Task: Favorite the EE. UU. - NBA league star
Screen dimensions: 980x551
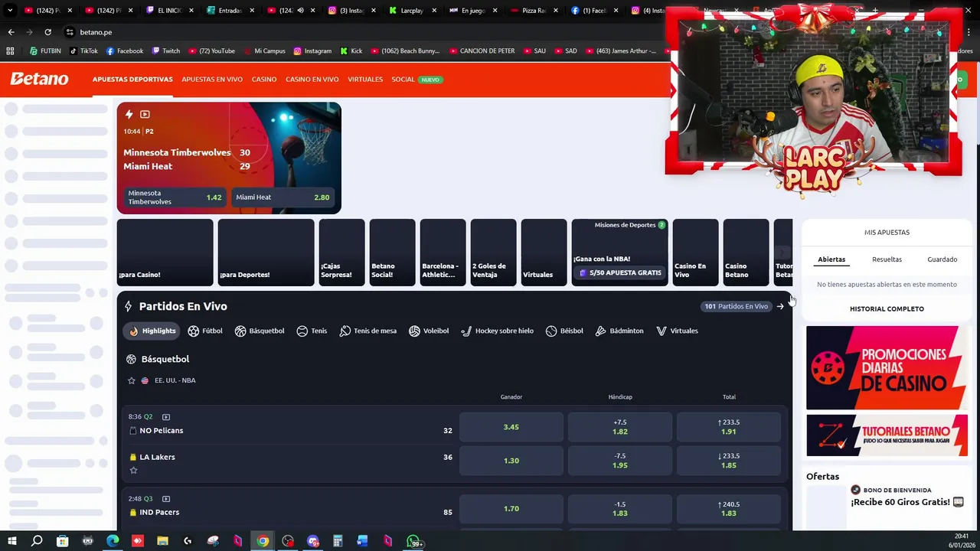Action: pyautogui.click(x=132, y=380)
